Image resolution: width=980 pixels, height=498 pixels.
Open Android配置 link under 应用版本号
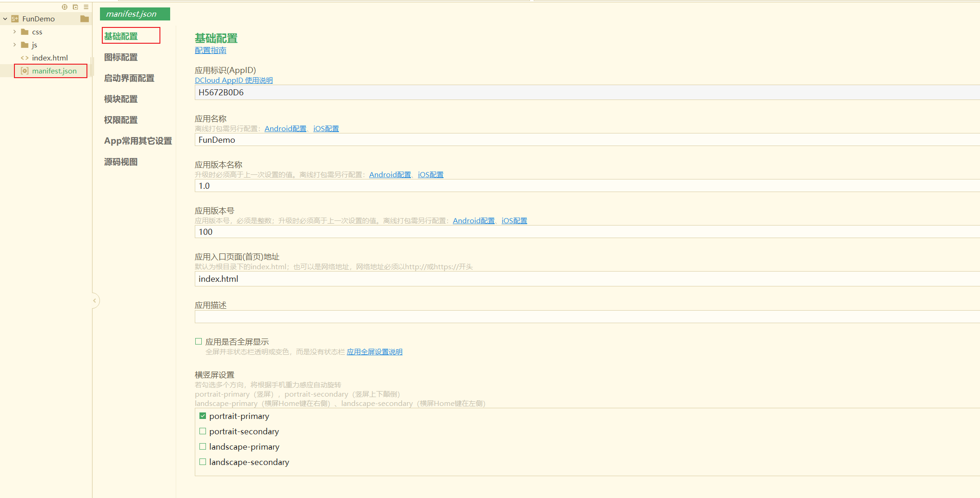[x=474, y=221]
